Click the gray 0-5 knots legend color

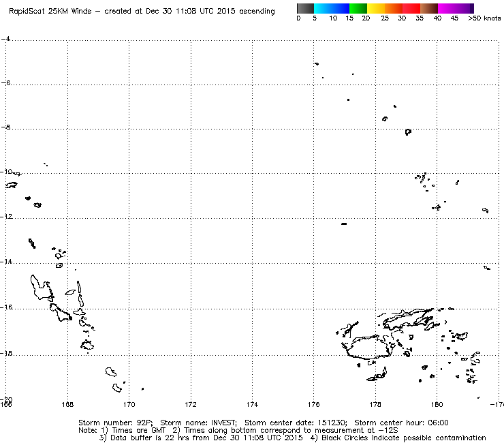click(305, 8)
